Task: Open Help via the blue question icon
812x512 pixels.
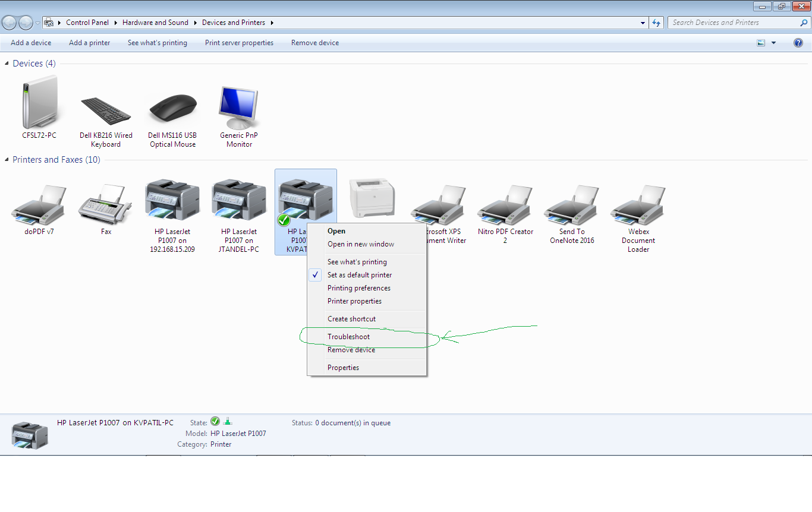Action: 798,43
